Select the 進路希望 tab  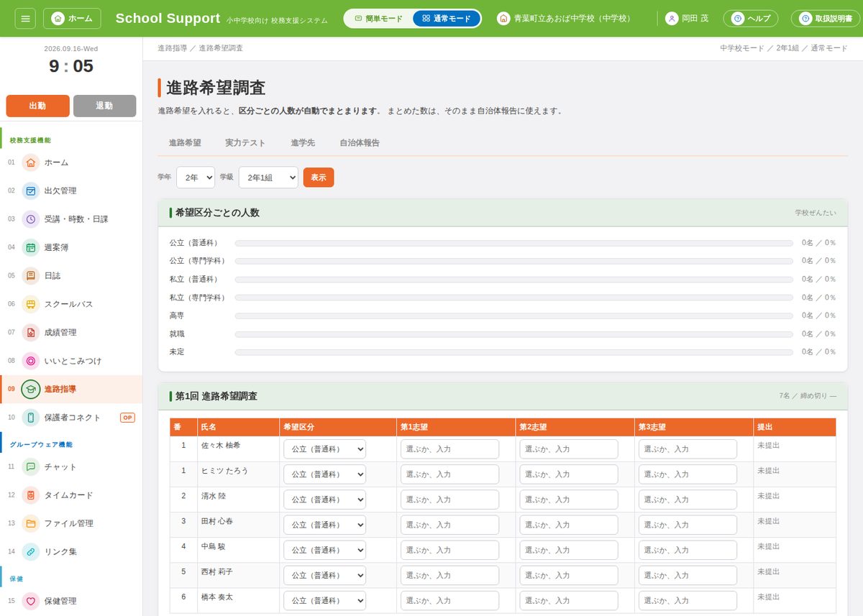click(x=185, y=143)
